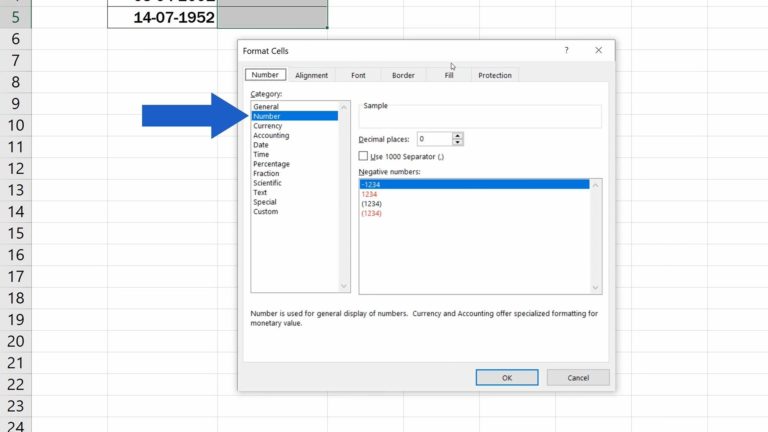Select the Fill tab
The image size is (768, 432).
click(x=449, y=75)
